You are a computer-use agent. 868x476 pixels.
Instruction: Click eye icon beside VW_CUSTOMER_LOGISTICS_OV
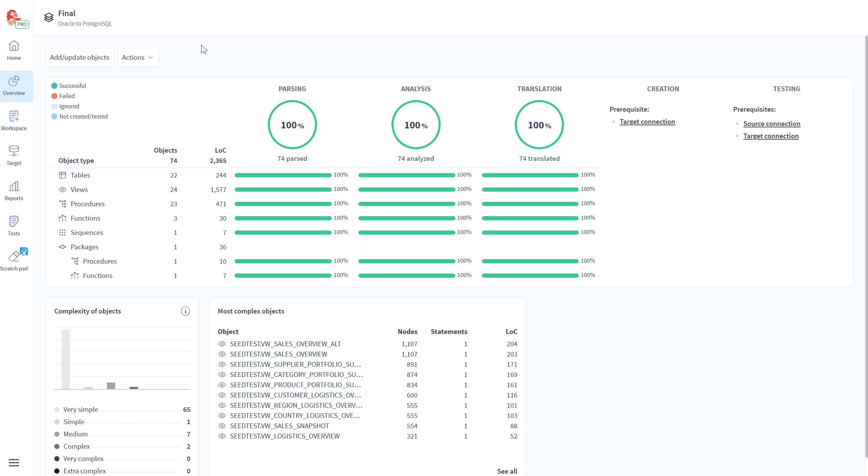pos(222,395)
